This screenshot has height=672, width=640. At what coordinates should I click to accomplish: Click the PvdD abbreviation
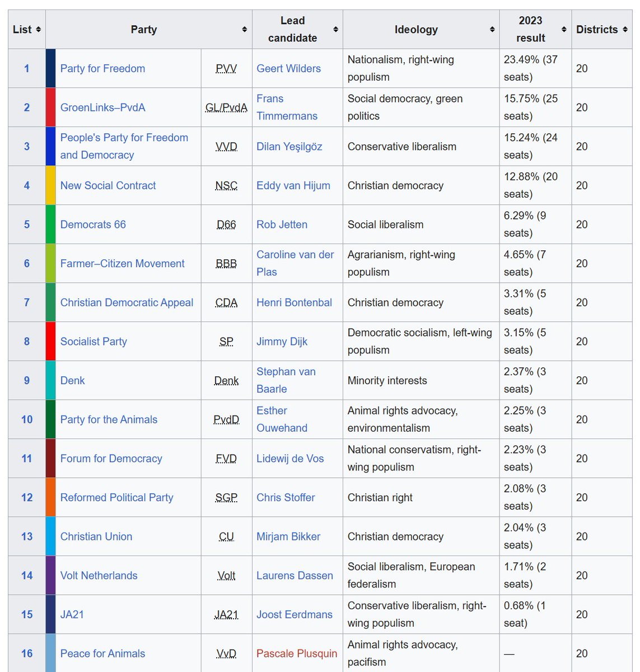[x=226, y=419]
